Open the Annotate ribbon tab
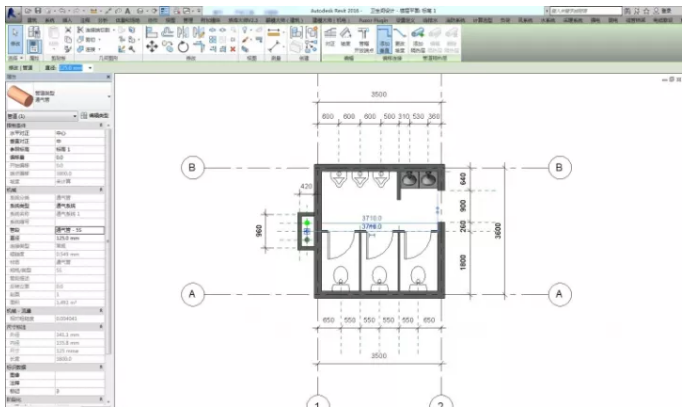The width and height of the screenshot is (688, 413). click(85, 21)
